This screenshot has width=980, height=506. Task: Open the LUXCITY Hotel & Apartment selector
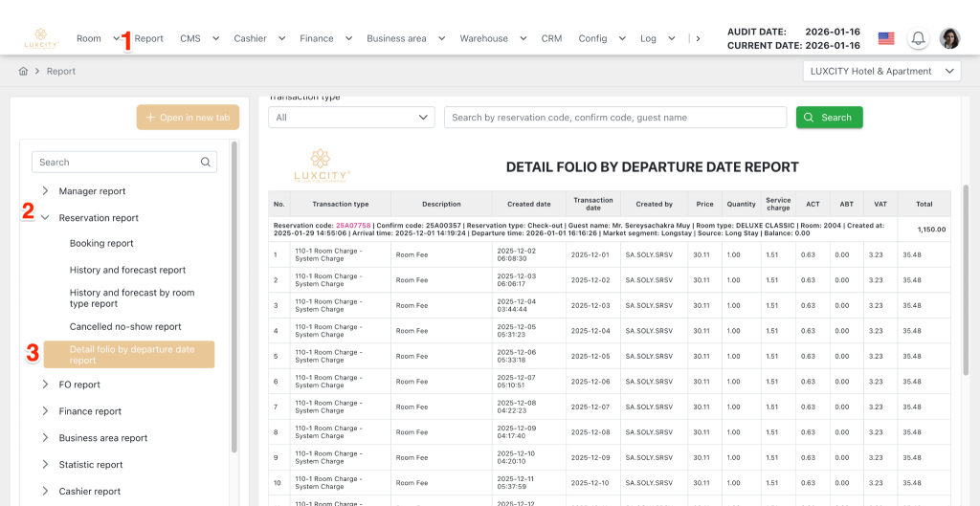click(881, 72)
